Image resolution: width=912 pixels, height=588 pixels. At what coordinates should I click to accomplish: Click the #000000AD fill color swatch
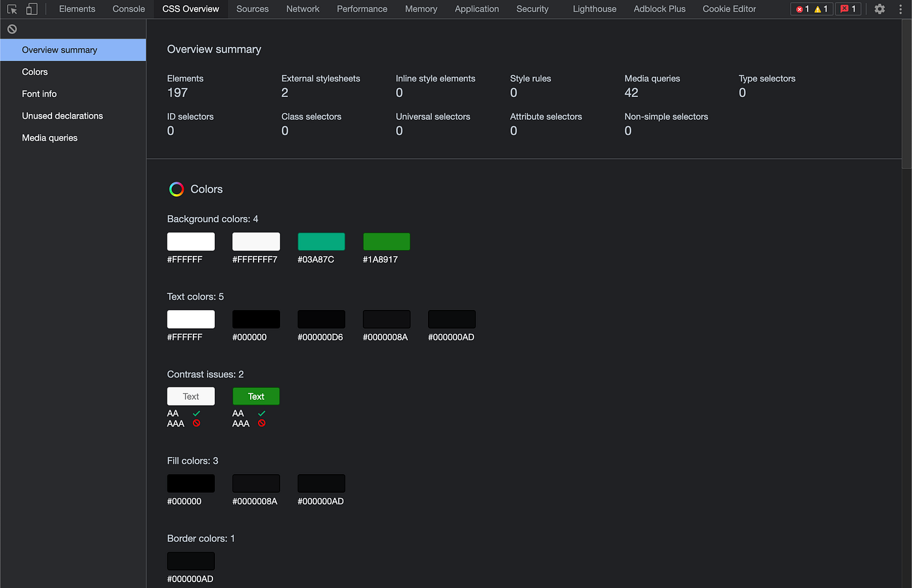[x=321, y=483]
